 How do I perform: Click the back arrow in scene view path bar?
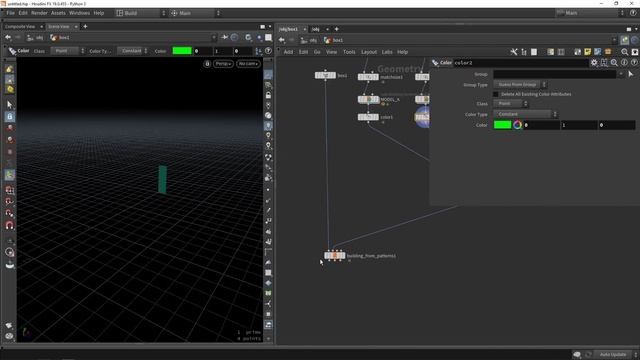click(8, 38)
